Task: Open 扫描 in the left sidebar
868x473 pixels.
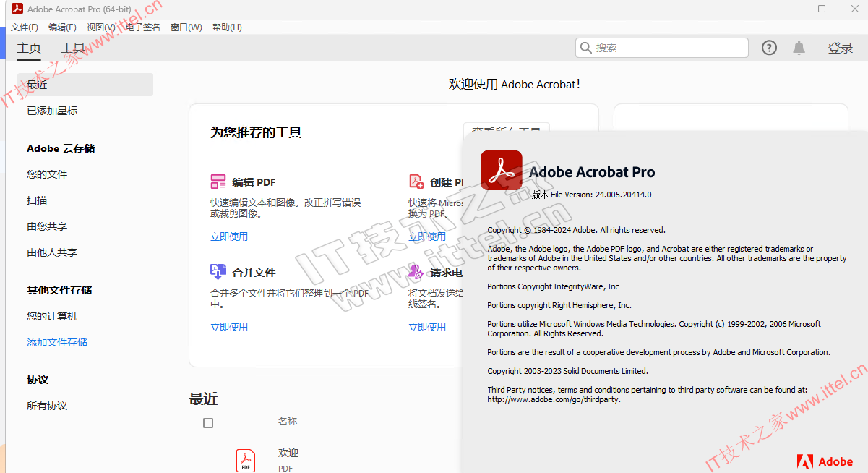Action: 37,200
